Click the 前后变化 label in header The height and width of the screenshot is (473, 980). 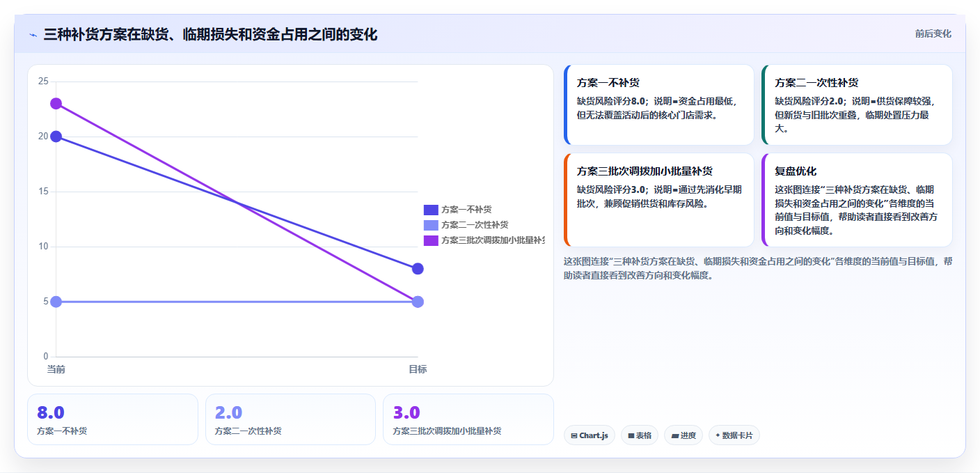click(x=933, y=34)
